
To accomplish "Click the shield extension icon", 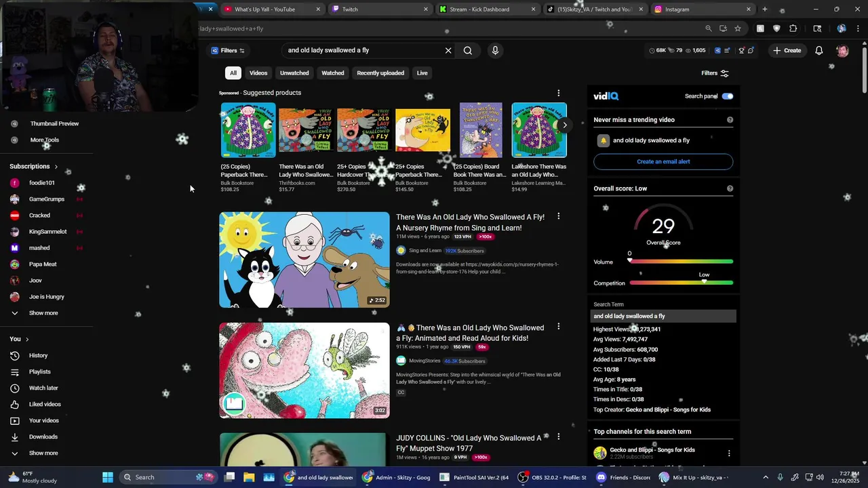I will 777,28.
